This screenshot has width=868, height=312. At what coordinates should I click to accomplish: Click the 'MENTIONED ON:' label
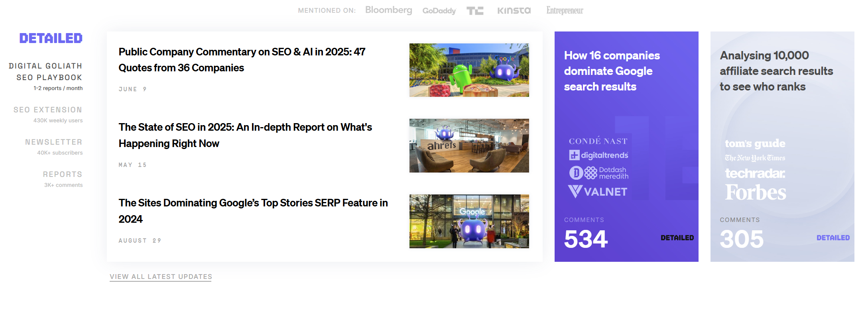pos(327,10)
